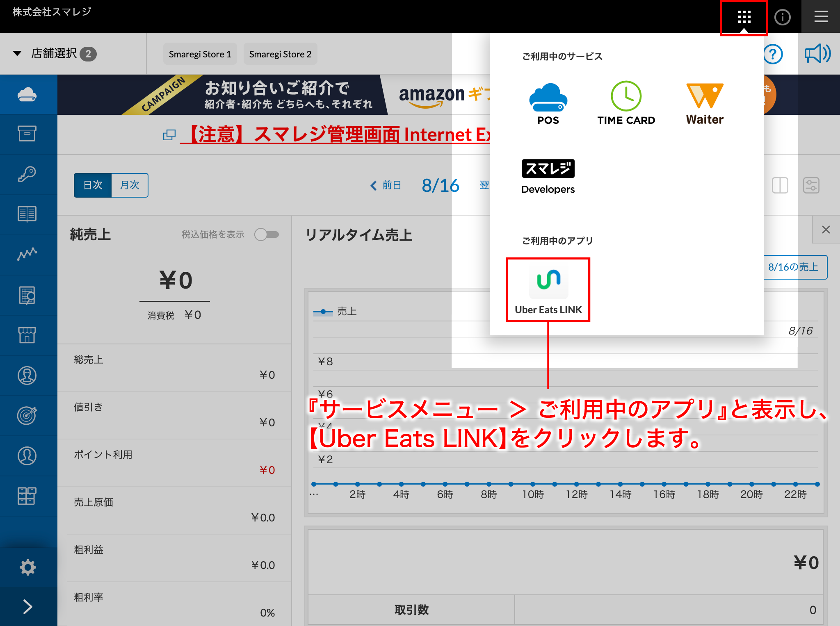This screenshot has height=626, width=840.
Task: Click the information circle icon in header
Action: click(x=782, y=17)
